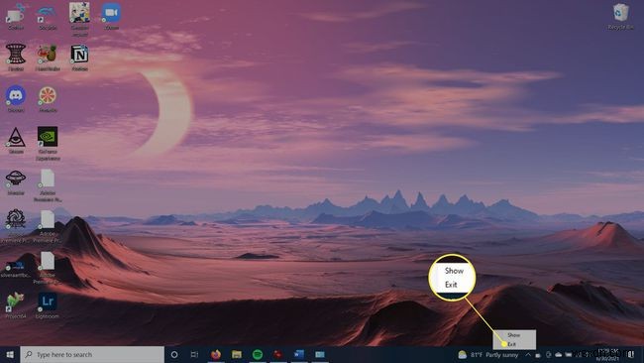The height and width of the screenshot is (363, 644).
Task: Select the Recycle Bin icon
Action: [620, 17]
